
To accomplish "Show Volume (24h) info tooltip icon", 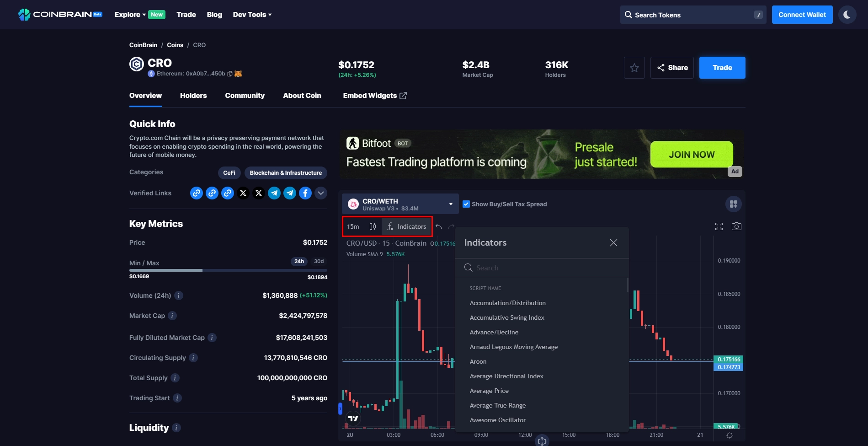I will pyautogui.click(x=179, y=296).
